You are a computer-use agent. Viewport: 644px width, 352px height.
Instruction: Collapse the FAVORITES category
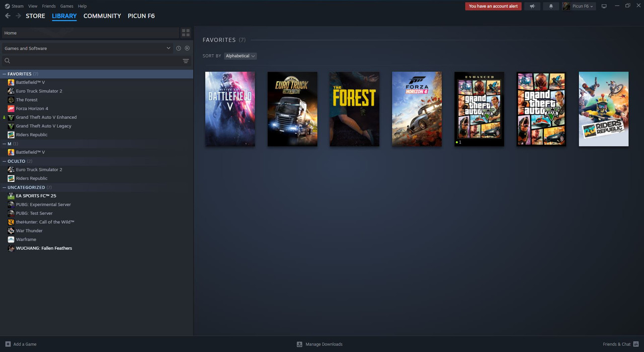(5, 74)
